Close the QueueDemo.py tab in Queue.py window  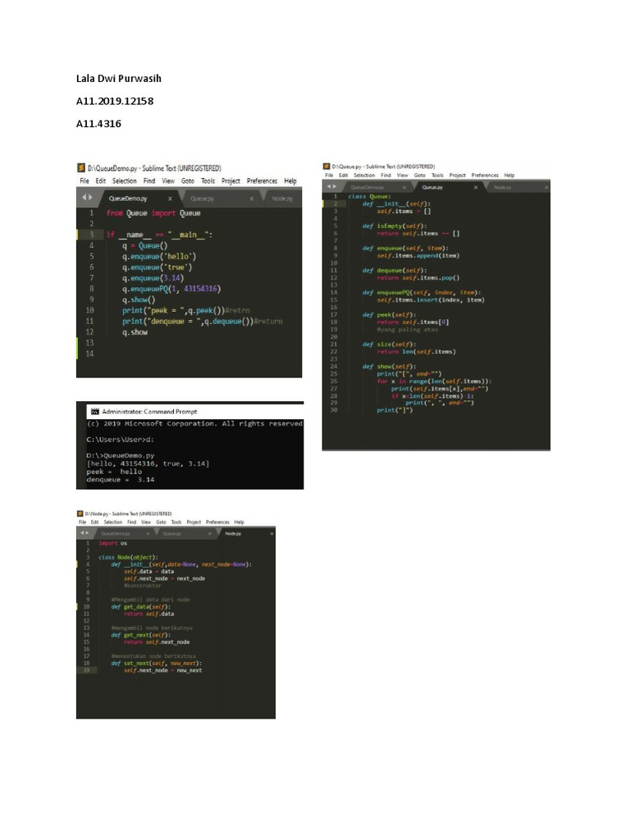coord(404,188)
